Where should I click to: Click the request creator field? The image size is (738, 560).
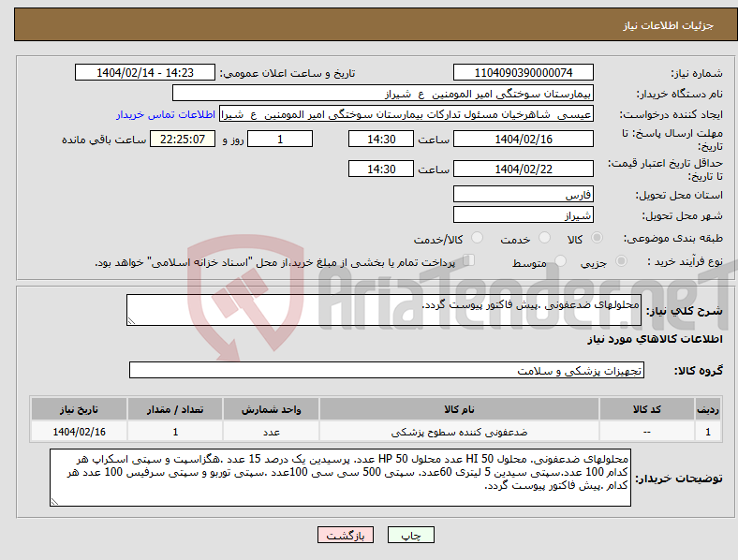[x=406, y=114]
